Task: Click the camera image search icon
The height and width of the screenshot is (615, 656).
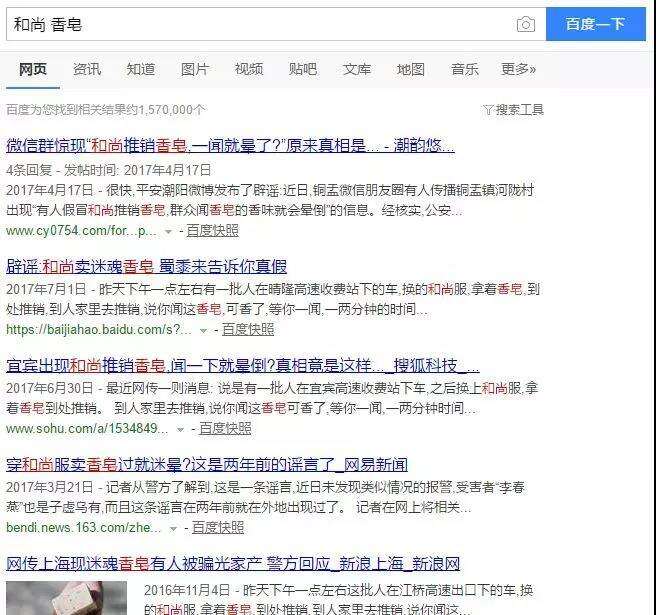Action: coord(525,24)
